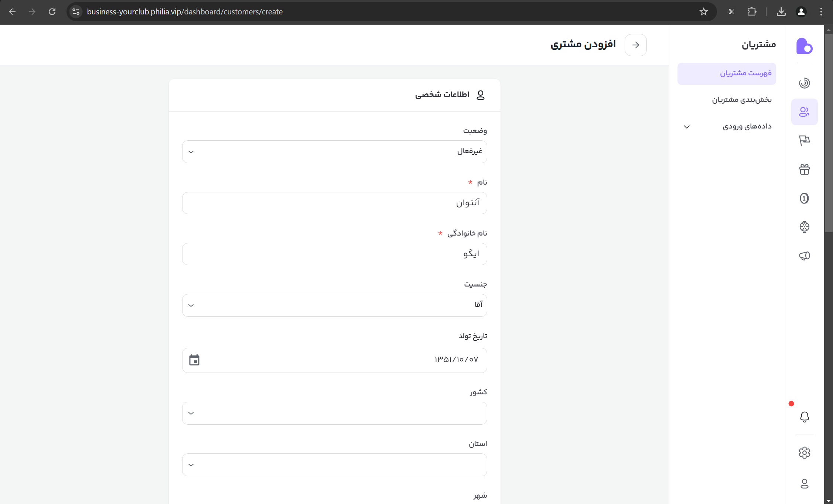Click the user profile icon at sidebar bottom
The height and width of the screenshot is (504, 833).
(804, 483)
